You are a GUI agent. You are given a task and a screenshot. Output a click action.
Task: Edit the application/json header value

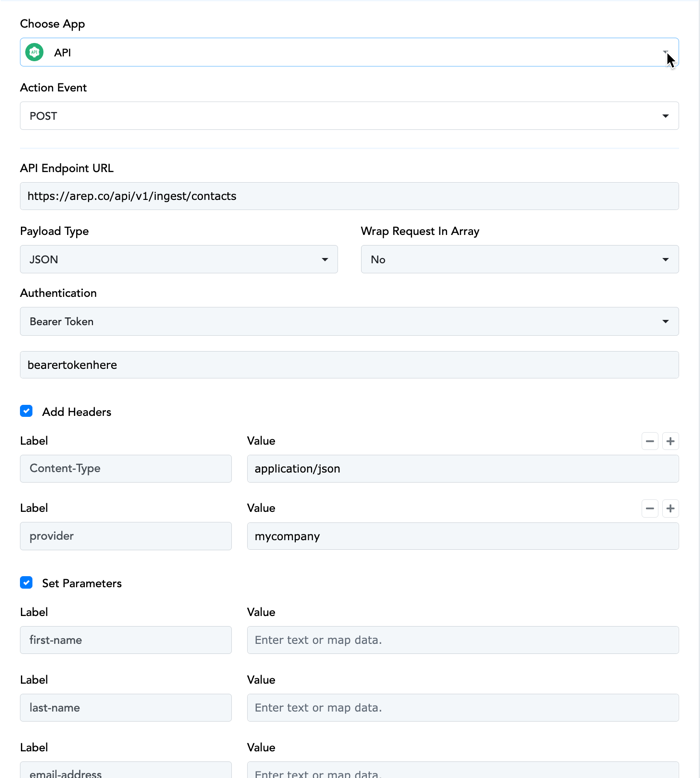coord(463,468)
